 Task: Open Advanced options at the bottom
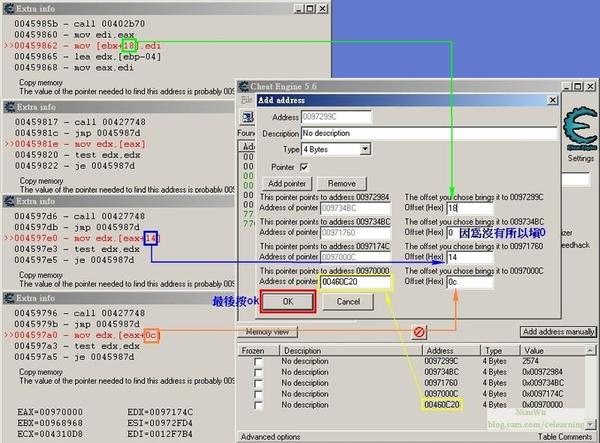[x=270, y=437]
